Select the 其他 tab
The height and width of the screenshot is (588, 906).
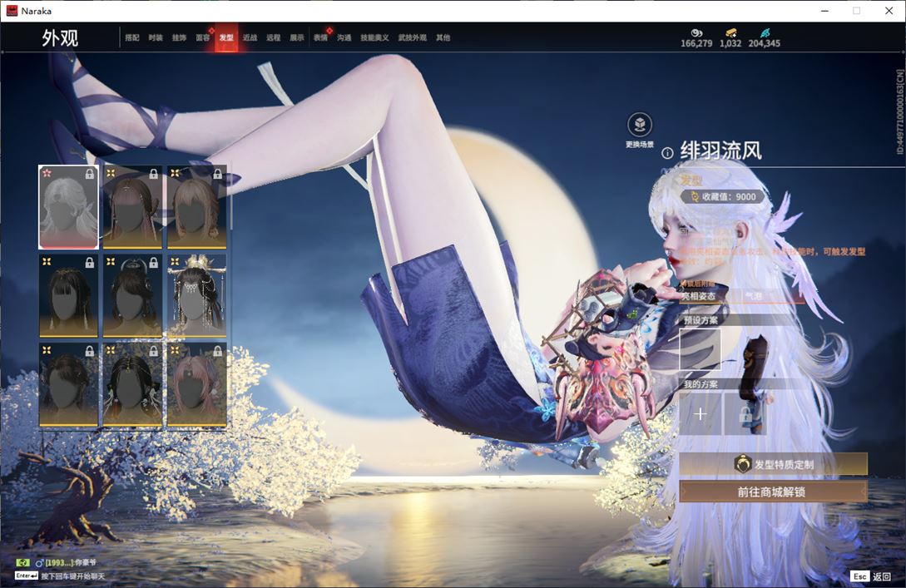(x=443, y=37)
